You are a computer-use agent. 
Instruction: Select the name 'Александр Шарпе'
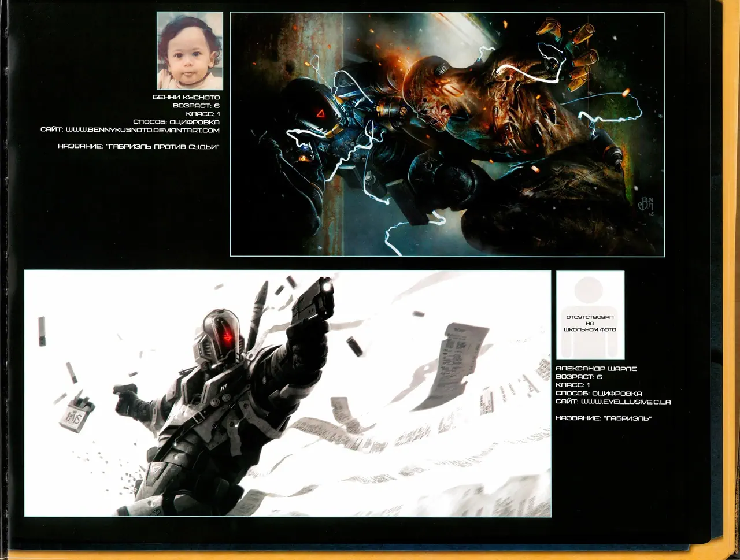click(595, 368)
